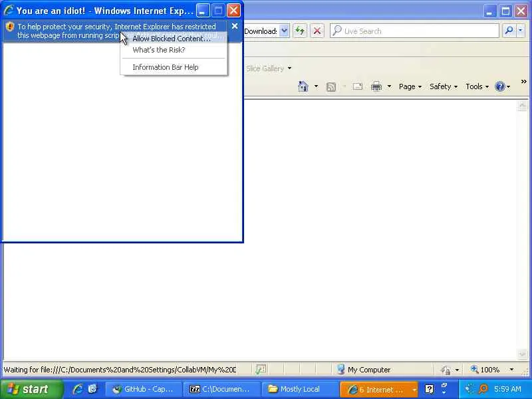Click the Start button

point(31,389)
